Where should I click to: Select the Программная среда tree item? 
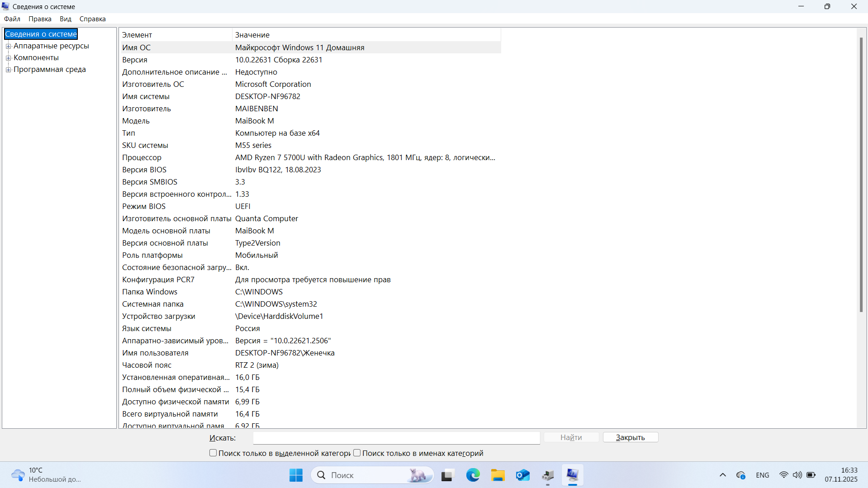tap(50, 69)
